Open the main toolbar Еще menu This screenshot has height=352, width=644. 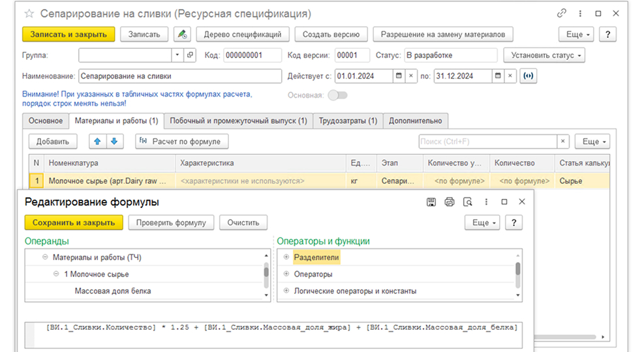click(x=577, y=35)
